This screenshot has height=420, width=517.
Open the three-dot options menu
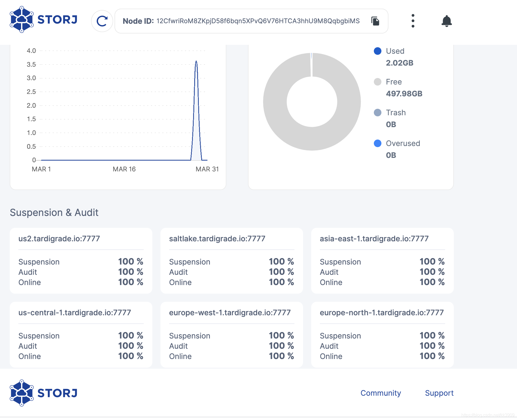(413, 21)
